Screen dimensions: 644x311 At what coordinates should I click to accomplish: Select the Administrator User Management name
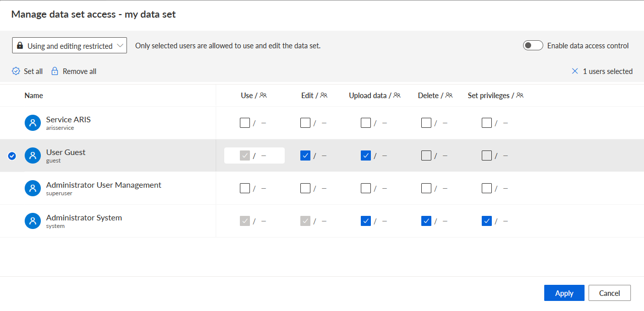click(104, 185)
